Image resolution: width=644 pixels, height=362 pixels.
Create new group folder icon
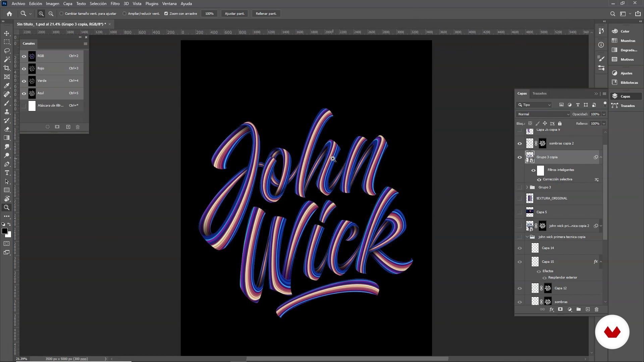[x=579, y=309]
